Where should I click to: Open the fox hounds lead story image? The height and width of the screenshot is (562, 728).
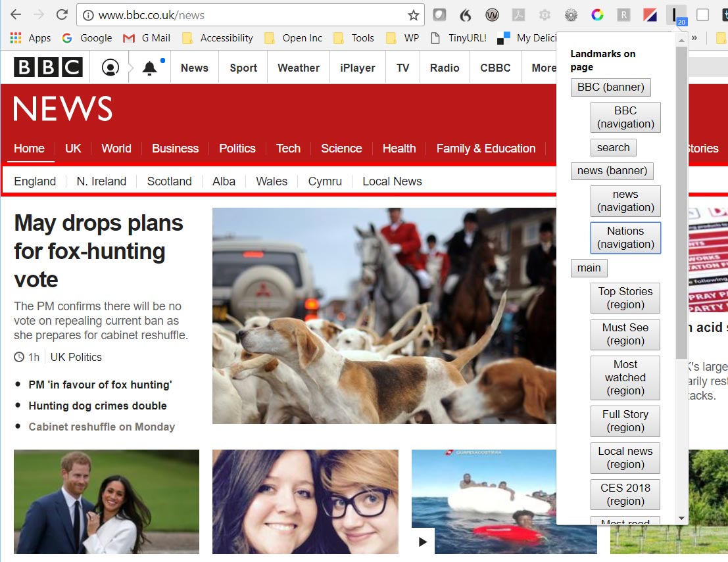384,316
